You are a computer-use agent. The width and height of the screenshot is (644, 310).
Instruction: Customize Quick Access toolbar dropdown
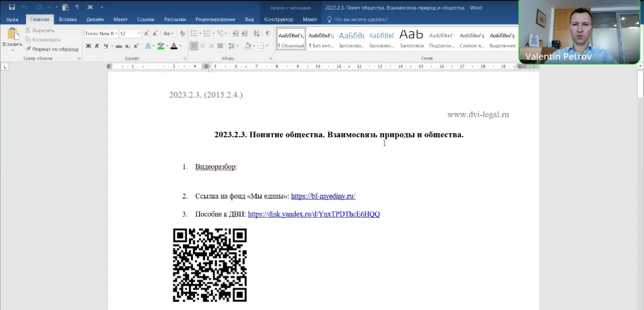(102, 7)
